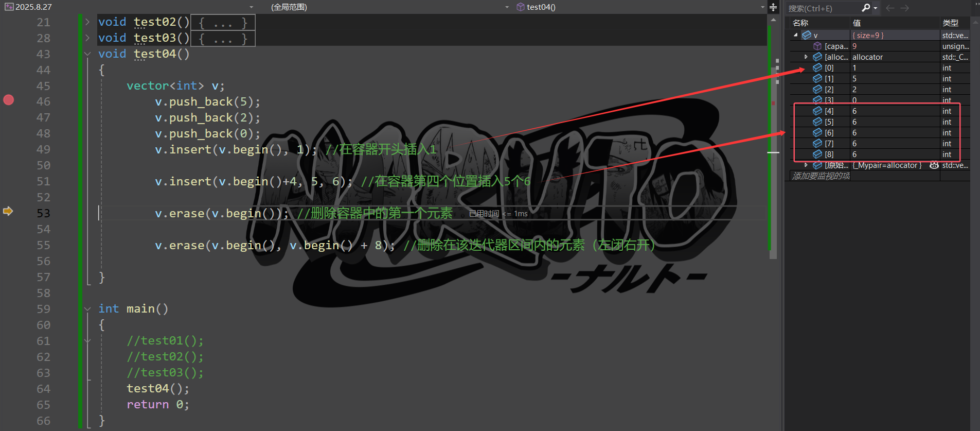Expand the [allocator] node in watch

point(806,57)
